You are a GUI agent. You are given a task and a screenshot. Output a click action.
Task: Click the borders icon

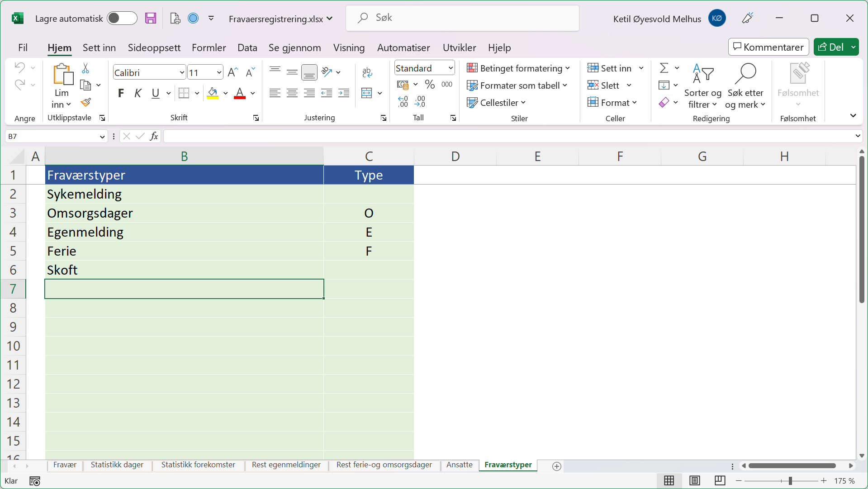pos(184,93)
